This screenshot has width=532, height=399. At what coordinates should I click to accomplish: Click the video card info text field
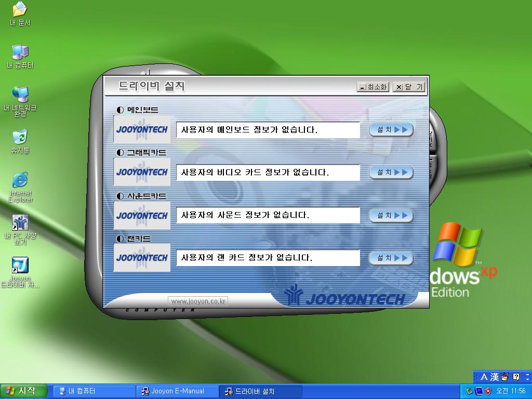tap(268, 172)
